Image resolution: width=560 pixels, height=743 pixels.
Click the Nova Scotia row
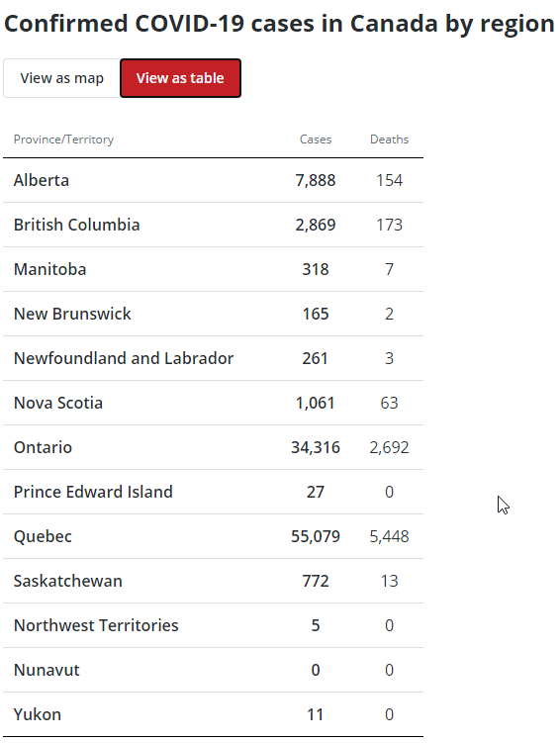[x=213, y=403]
